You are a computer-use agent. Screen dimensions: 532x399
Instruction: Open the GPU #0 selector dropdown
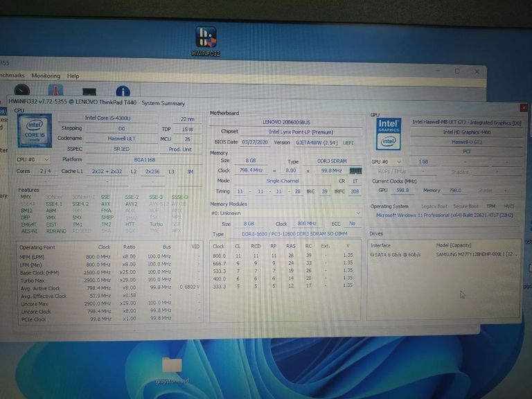(x=387, y=161)
